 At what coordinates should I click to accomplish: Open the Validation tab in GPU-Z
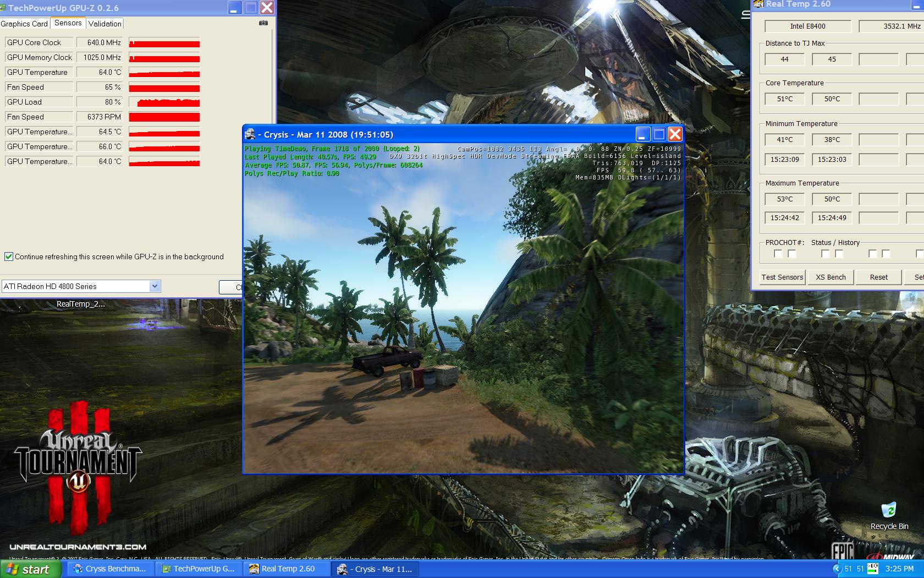tap(105, 24)
